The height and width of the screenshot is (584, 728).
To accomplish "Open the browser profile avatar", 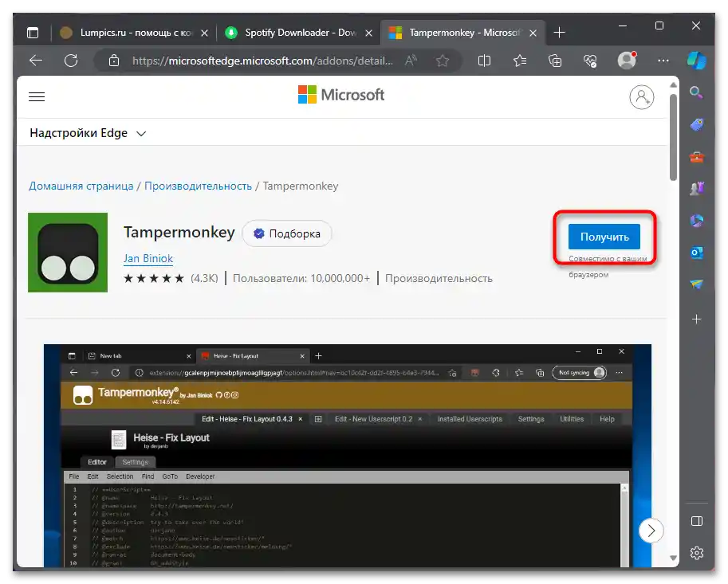I will pos(627,61).
